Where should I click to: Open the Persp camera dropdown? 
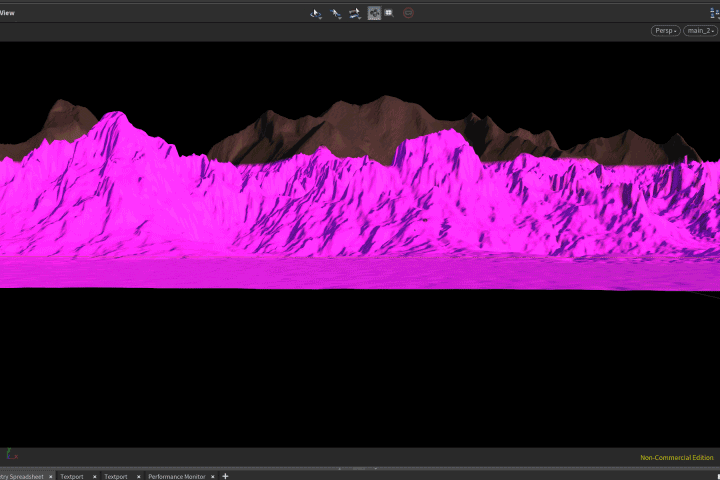(x=665, y=31)
